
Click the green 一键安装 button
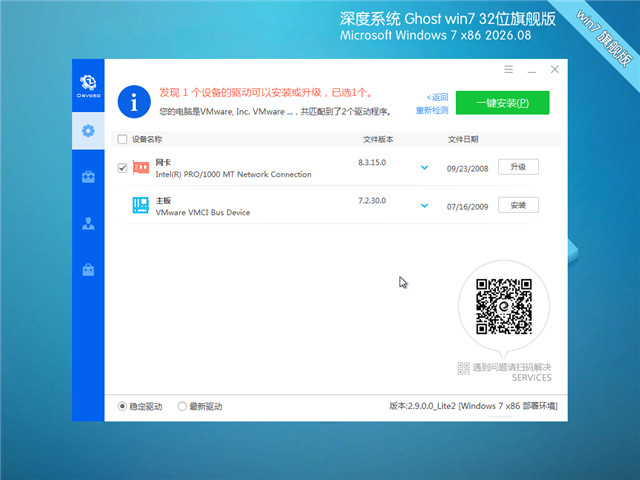(502, 103)
